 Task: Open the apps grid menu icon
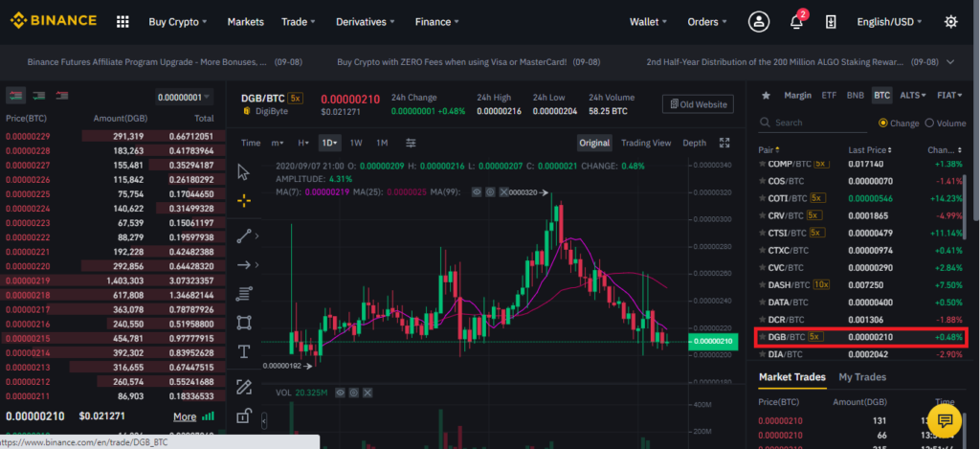click(122, 22)
